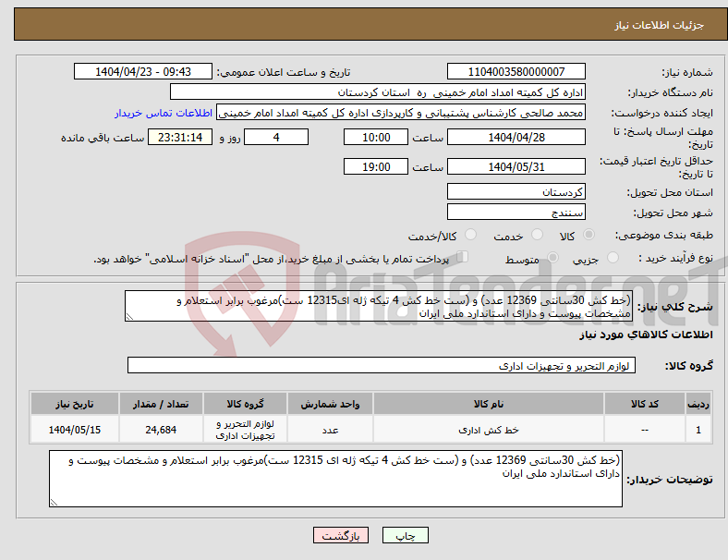Select the متوسط purchase type radio
This screenshot has height=560, width=728.
(x=552, y=258)
